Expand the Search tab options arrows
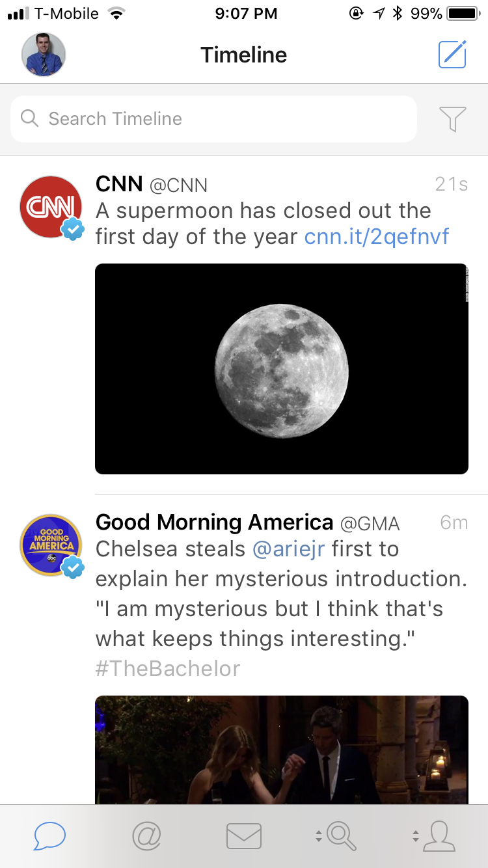488x868 pixels. (x=318, y=837)
